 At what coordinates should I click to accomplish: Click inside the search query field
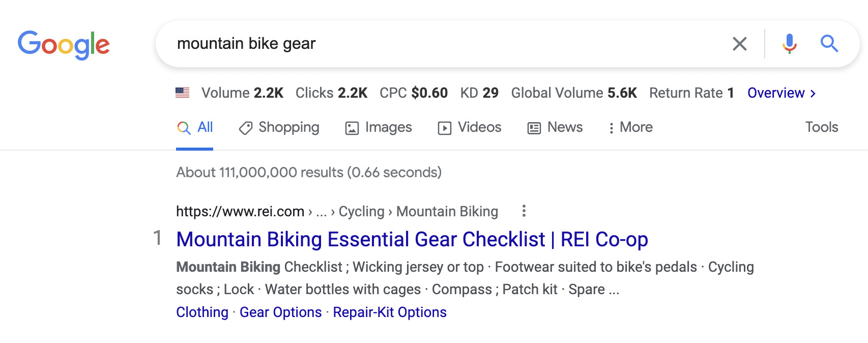click(x=356, y=44)
